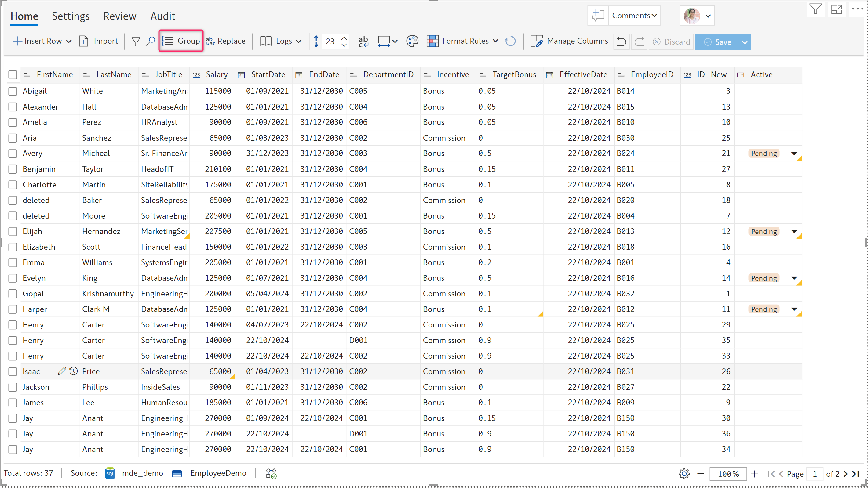868x488 pixels.
Task: Open the settings gear in the status bar
Action: 684,474
